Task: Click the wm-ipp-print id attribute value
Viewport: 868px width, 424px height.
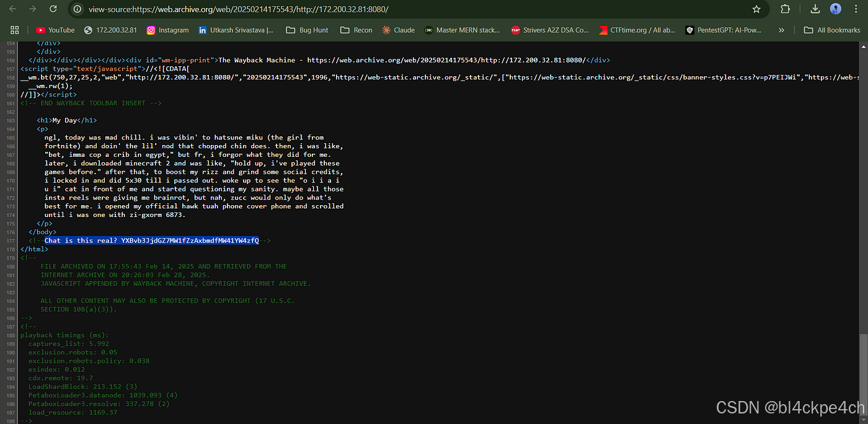Action: pos(186,60)
